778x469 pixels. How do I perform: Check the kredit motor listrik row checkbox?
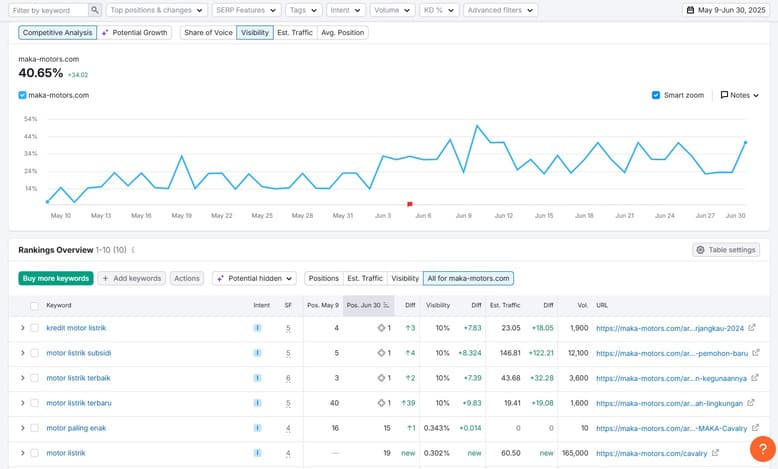[x=34, y=328]
